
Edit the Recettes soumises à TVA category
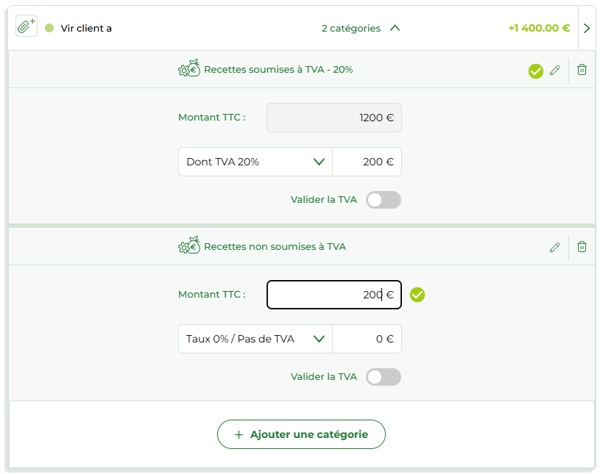[555, 70]
